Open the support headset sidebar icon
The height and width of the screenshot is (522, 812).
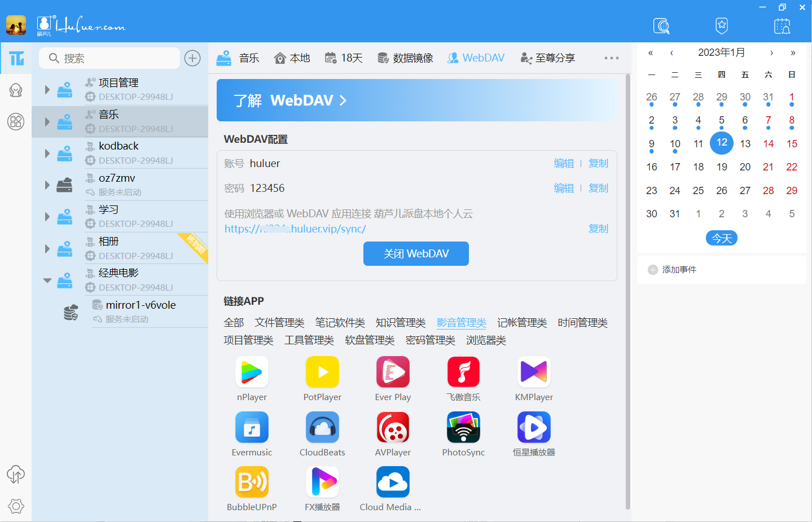(x=16, y=90)
